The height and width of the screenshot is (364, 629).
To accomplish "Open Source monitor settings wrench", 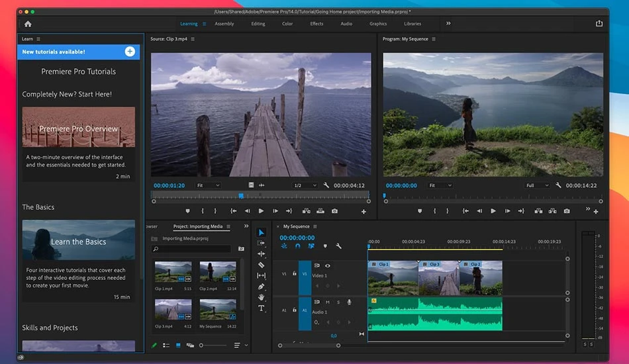I will point(326,185).
